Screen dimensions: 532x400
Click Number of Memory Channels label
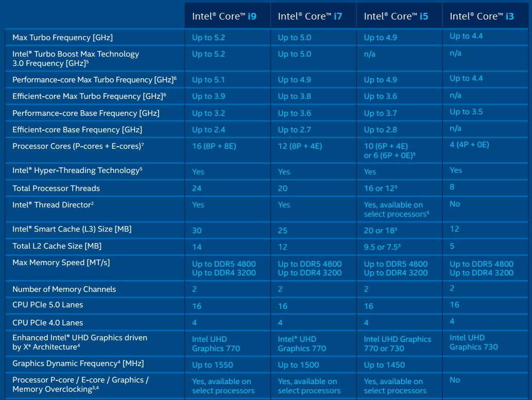(64, 289)
